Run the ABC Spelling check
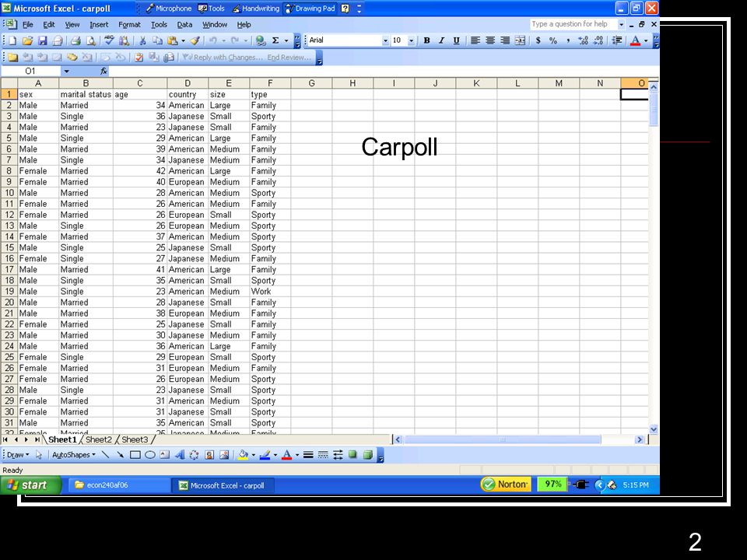The image size is (747, 560). pyautogui.click(x=109, y=41)
